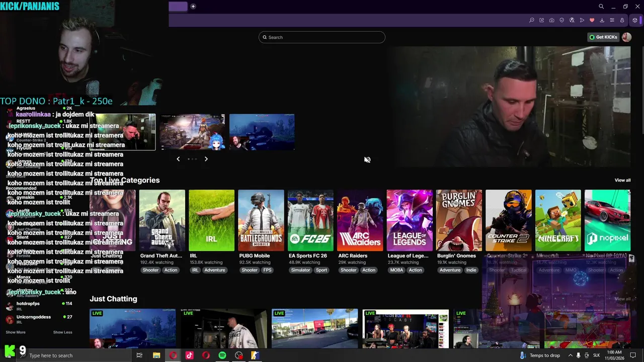Click the SLK keyboard language indicator
Image resolution: width=644 pixels, height=362 pixels.
click(x=596, y=355)
